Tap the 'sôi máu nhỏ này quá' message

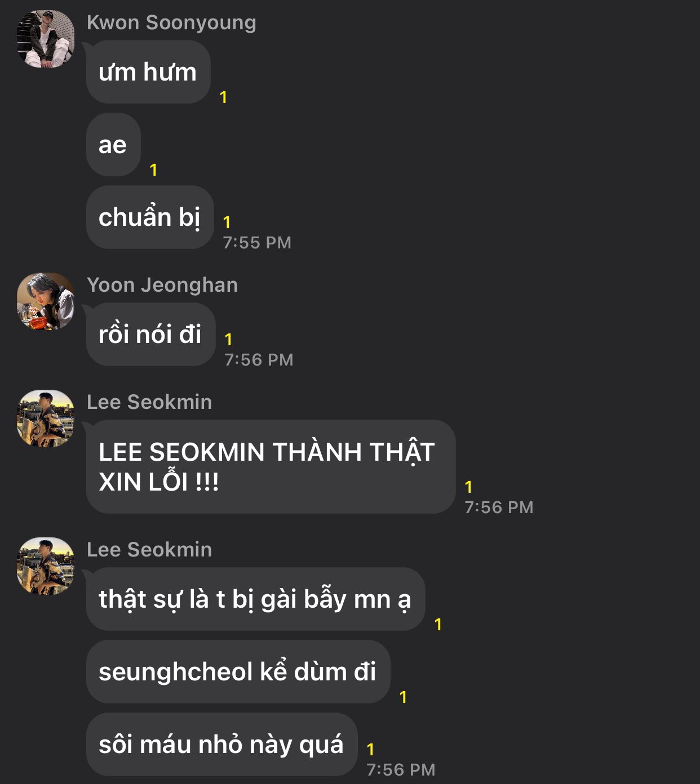tap(221, 744)
